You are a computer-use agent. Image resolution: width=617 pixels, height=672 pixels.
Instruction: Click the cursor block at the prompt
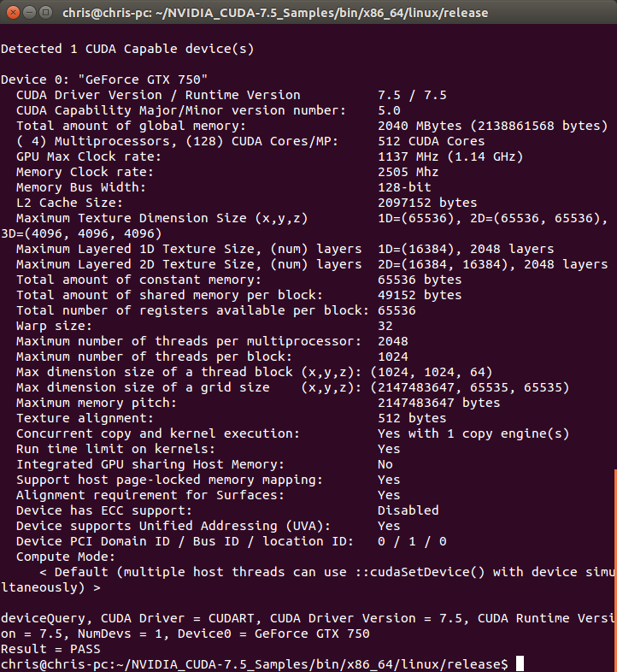tap(519, 664)
